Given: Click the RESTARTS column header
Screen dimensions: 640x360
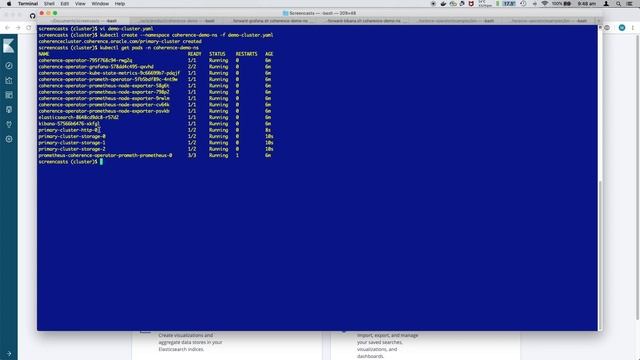Looking at the screenshot, I should coord(247,54).
